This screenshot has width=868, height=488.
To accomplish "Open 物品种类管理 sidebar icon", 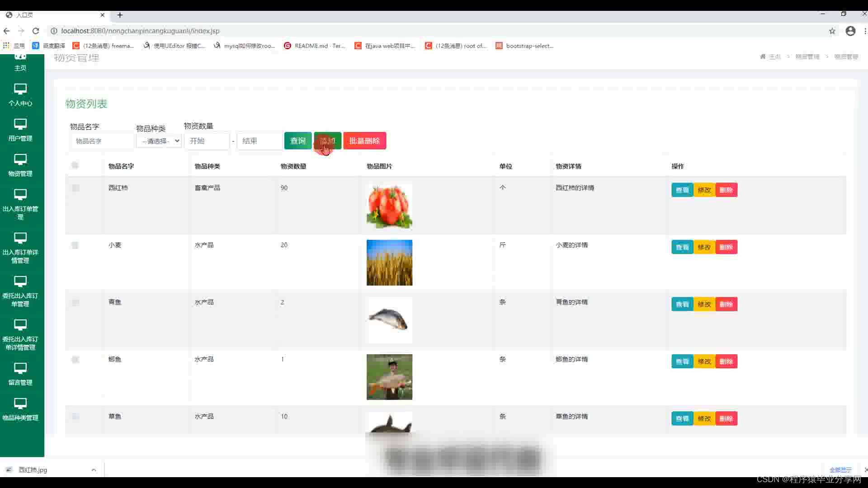I will click(20, 404).
